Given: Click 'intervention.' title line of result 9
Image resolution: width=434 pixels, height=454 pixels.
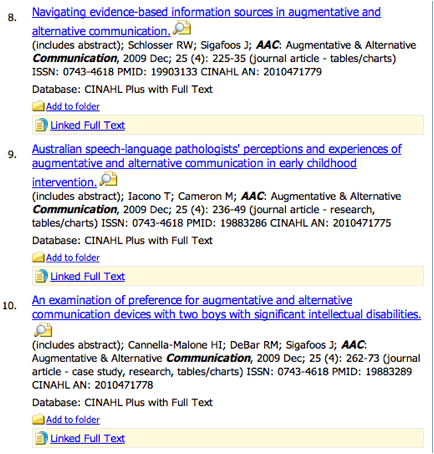Looking at the screenshot, I should (x=65, y=182).
